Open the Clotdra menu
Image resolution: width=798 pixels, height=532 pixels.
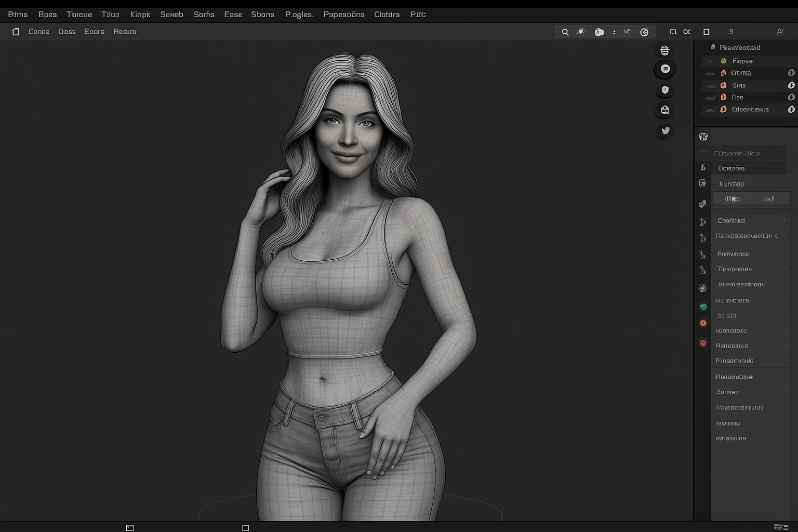point(387,15)
